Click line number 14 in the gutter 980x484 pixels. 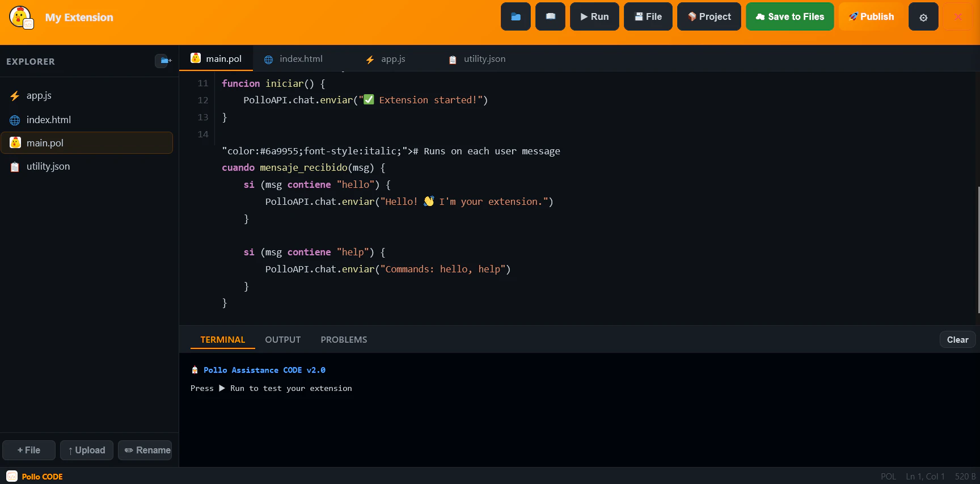click(203, 134)
